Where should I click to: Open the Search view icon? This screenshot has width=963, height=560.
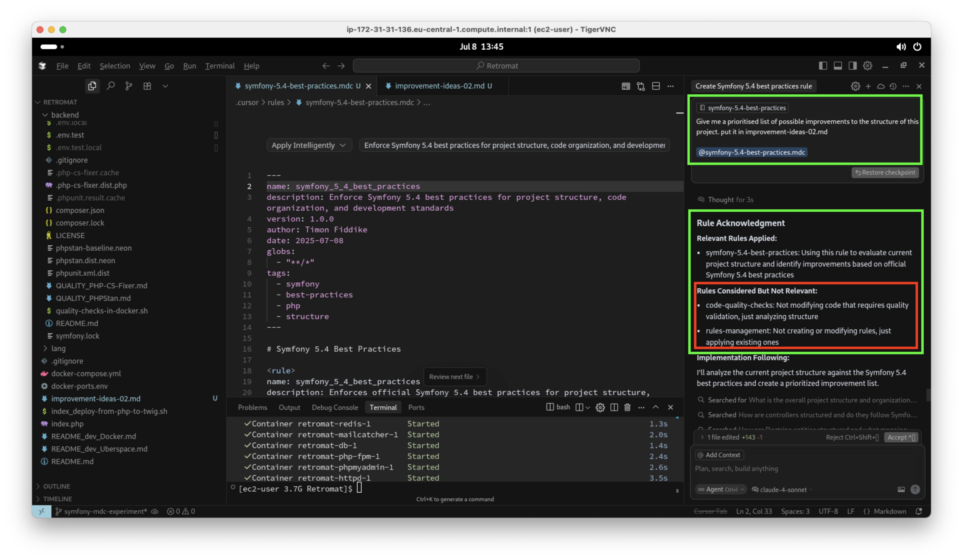click(x=111, y=86)
